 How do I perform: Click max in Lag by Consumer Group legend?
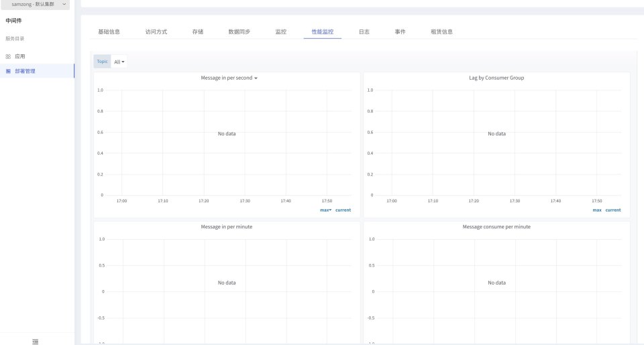point(596,210)
